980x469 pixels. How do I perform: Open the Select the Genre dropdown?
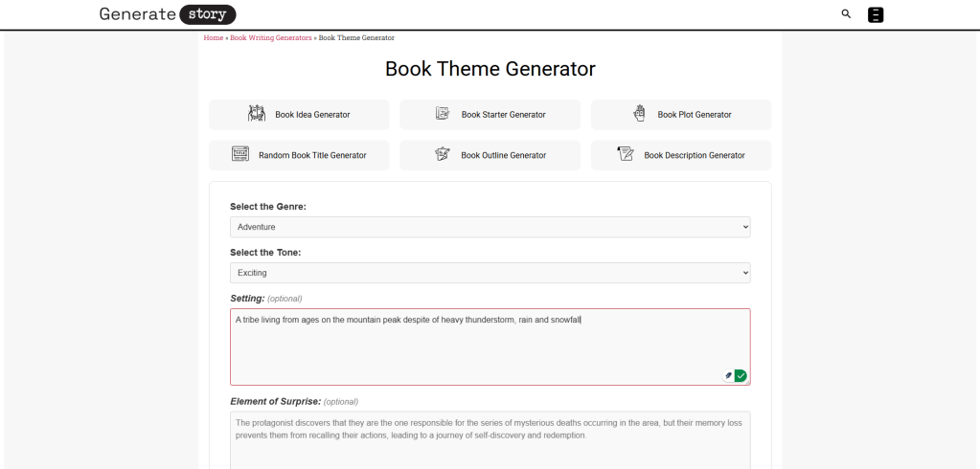[490, 227]
